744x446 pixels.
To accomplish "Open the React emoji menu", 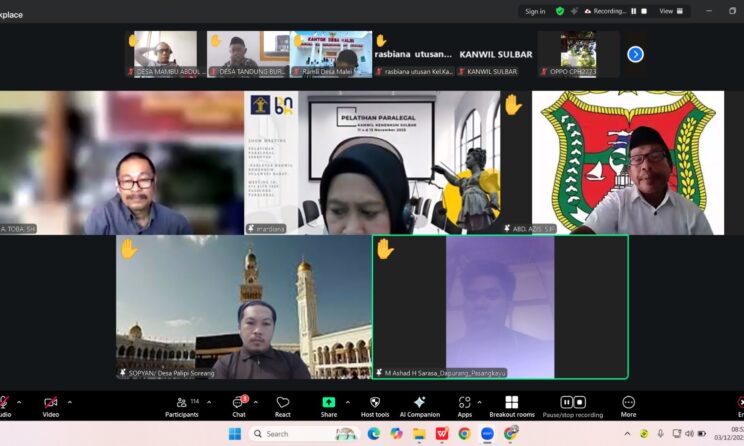I will (x=283, y=404).
